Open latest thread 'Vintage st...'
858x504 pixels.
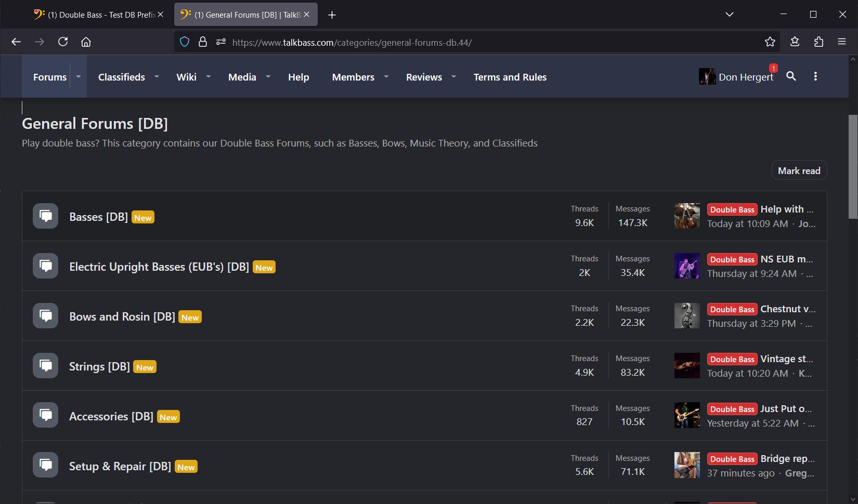(787, 359)
